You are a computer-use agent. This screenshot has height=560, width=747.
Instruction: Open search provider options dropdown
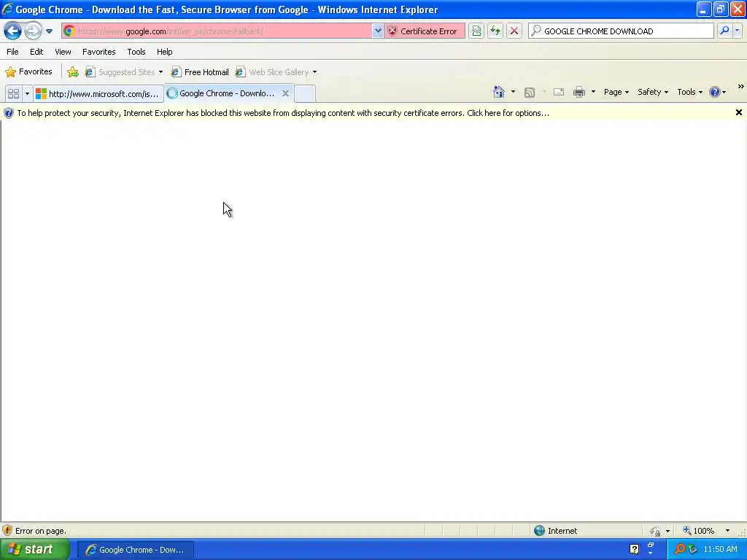pyautogui.click(x=737, y=31)
